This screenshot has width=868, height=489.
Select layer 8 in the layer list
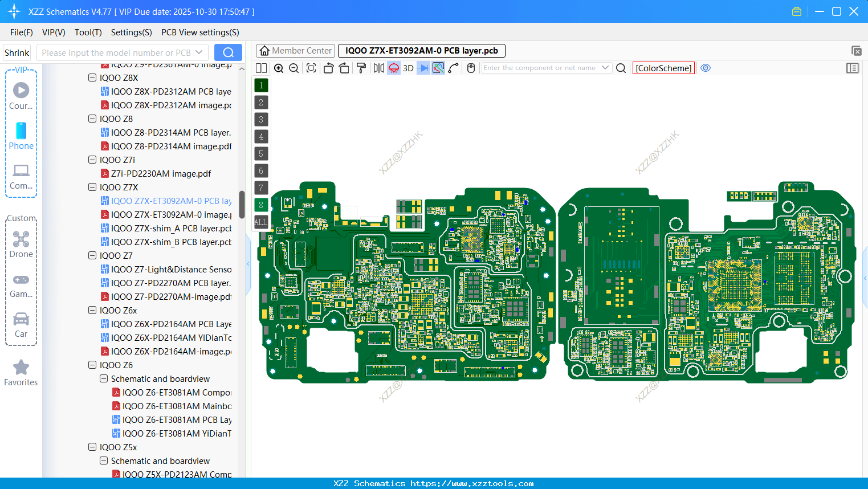pyautogui.click(x=260, y=205)
